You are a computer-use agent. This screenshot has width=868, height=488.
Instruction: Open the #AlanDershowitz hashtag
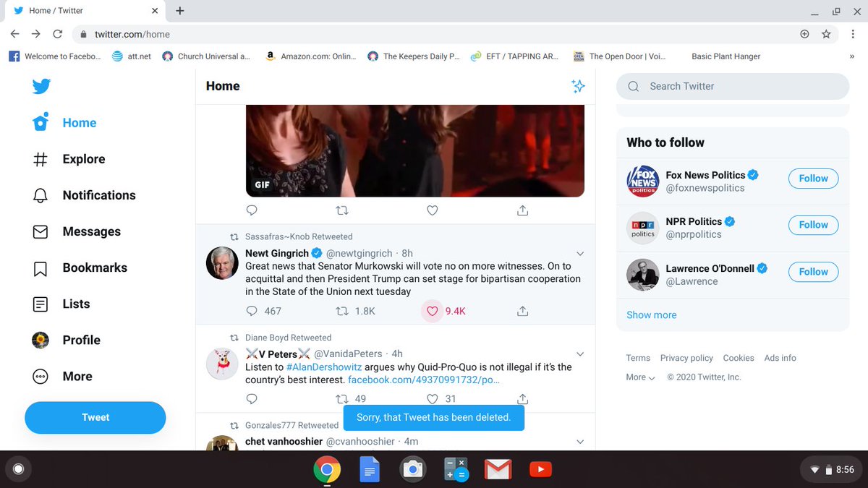[323, 367]
